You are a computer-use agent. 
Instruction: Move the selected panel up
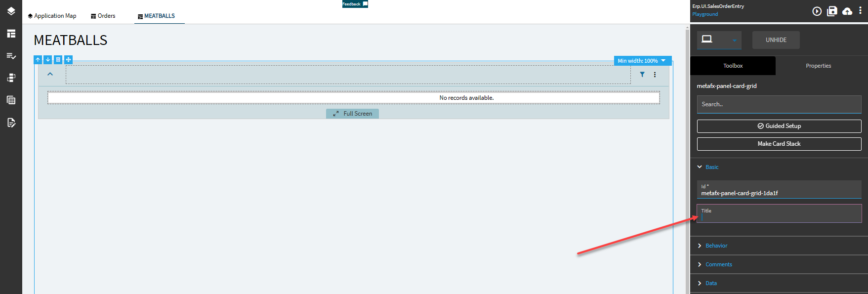pyautogui.click(x=38, y=60)
